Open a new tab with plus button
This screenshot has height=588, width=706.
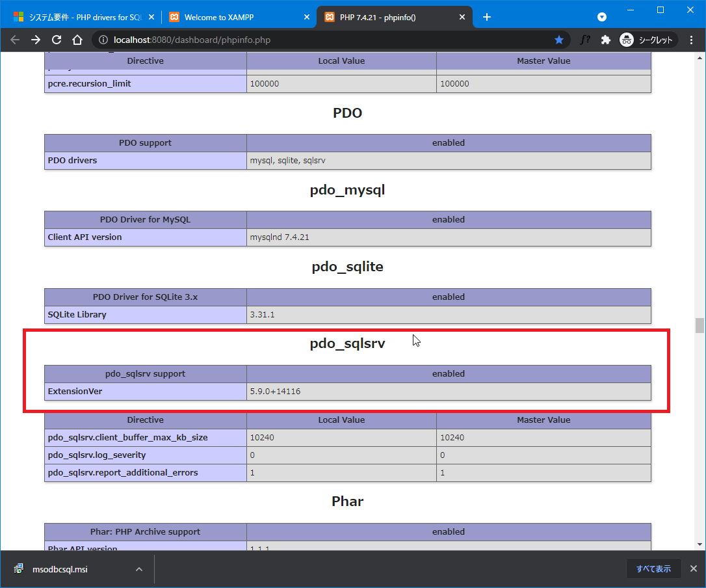(487, 17)
